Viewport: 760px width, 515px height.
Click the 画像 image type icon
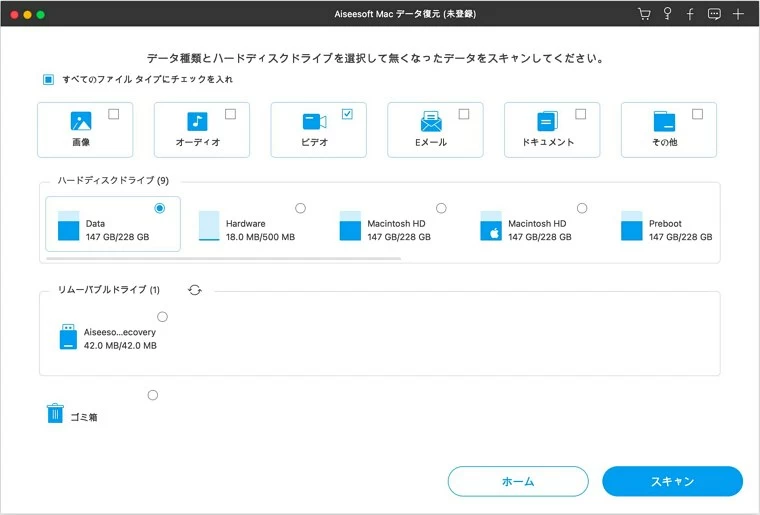(x=81, y=121)
